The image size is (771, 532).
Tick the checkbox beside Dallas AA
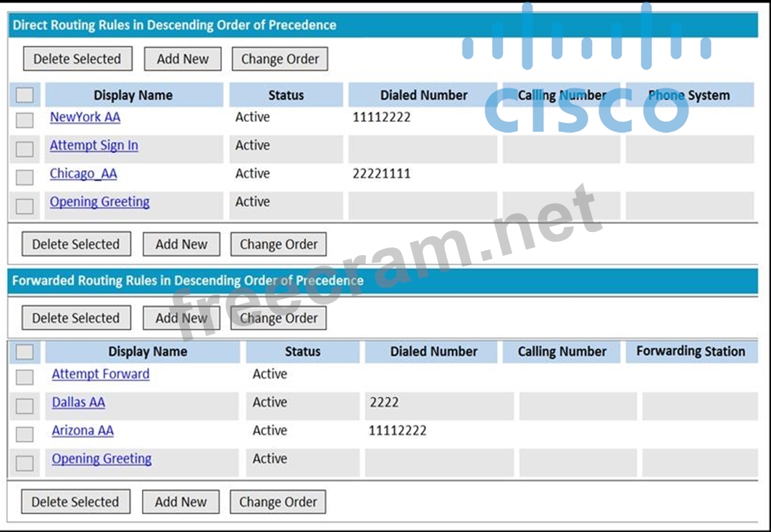tap(25, 406)
